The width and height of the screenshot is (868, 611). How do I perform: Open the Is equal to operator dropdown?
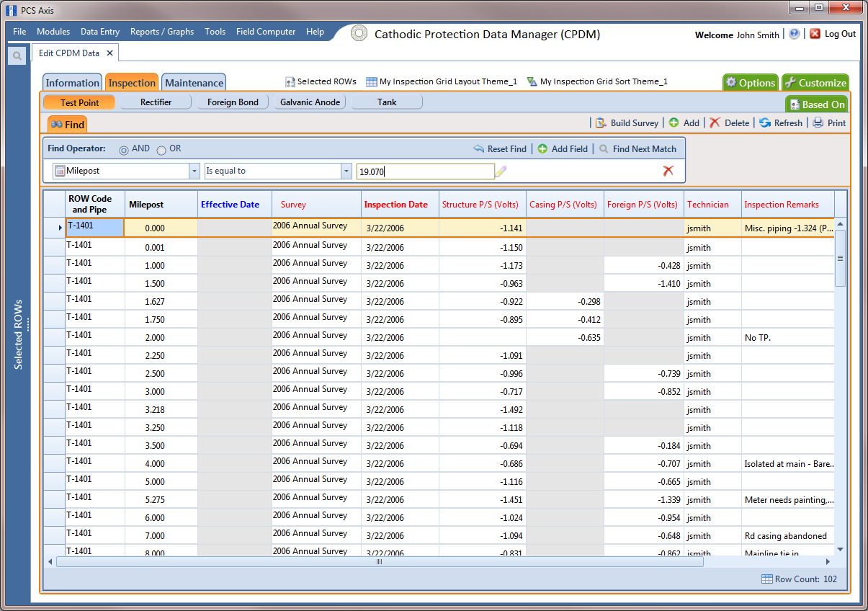click(x=346, y=171)
